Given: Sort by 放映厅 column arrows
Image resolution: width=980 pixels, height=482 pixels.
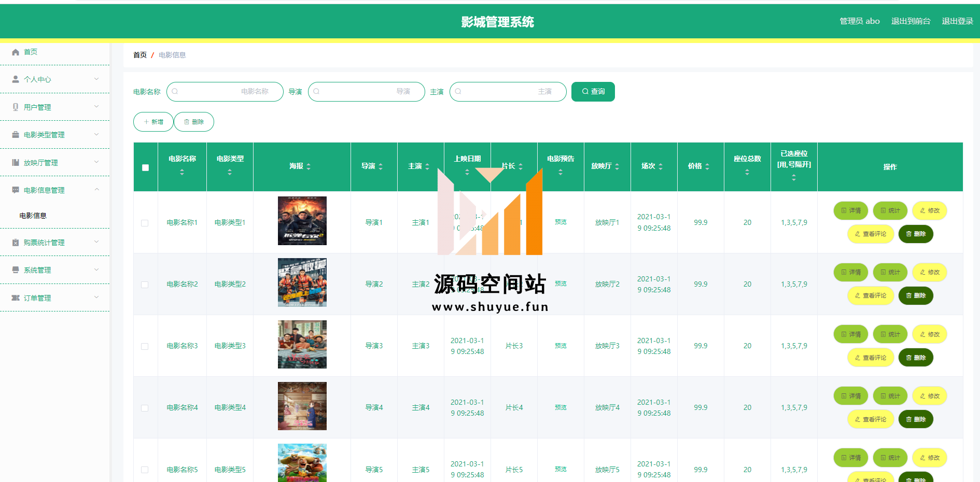Looking at the screenshot, I should pos(617,166).
